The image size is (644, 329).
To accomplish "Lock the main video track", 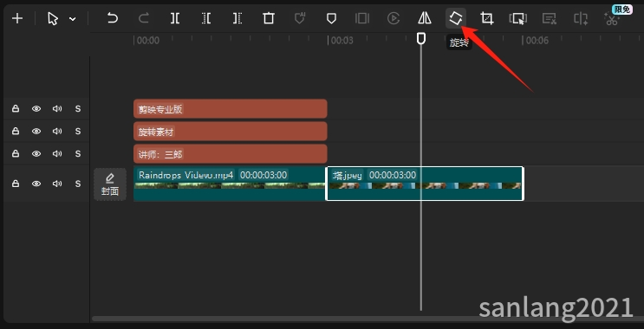I will pyautogui.click(x=16, y=184).
